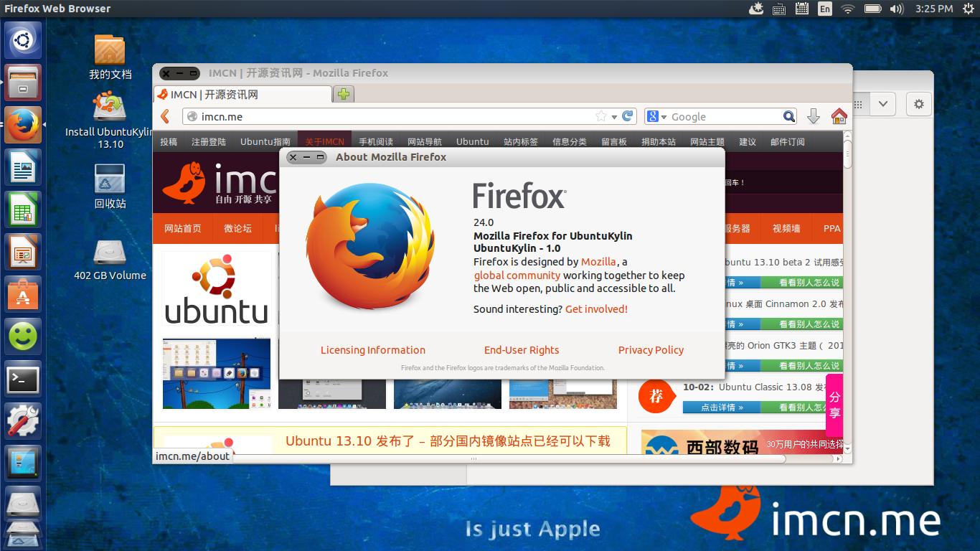Open chevron dropdown in background window
The width and height of the screenshot is (980, 551).
[x=883, y=104]
